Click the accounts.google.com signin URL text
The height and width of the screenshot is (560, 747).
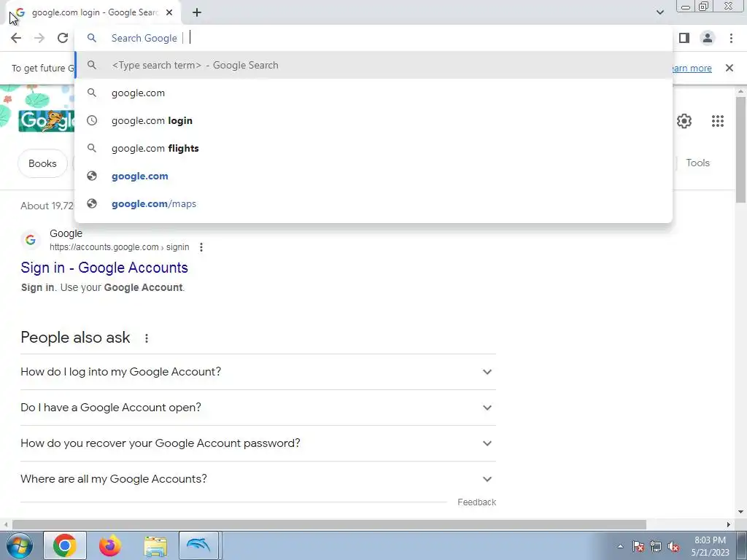coord(119,247)
